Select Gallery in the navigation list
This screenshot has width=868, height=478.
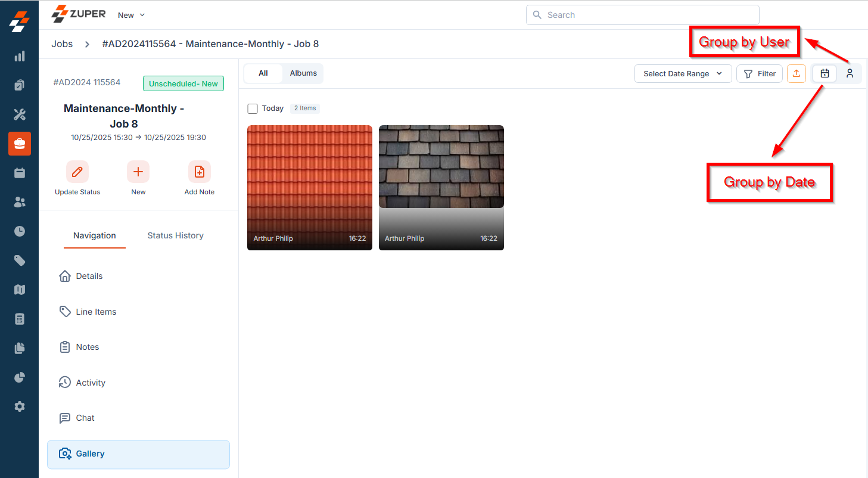tap(138, 454)
